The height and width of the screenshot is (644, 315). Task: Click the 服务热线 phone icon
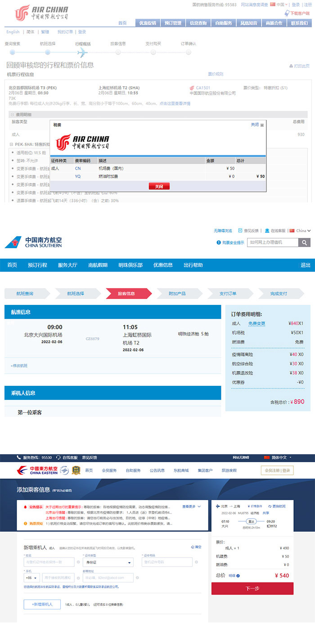tap(19, 457)
